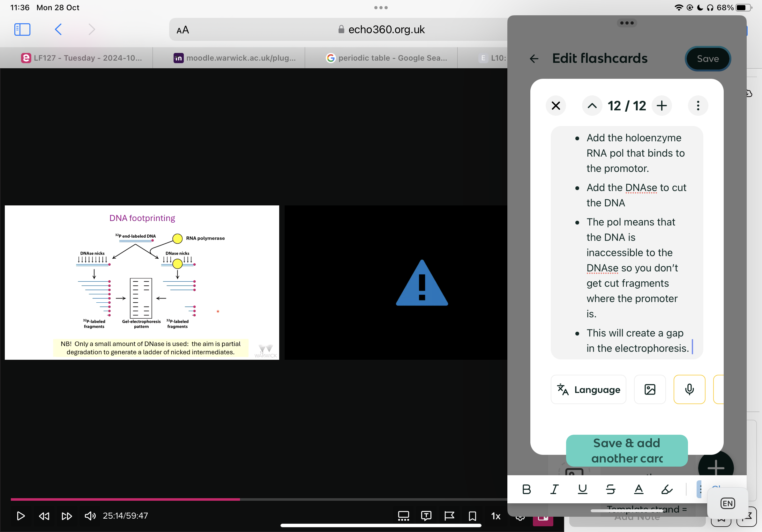This screenshot has width=762, height=532.
Task: Select the highlighter formatting tool
Action: point(667,490)
